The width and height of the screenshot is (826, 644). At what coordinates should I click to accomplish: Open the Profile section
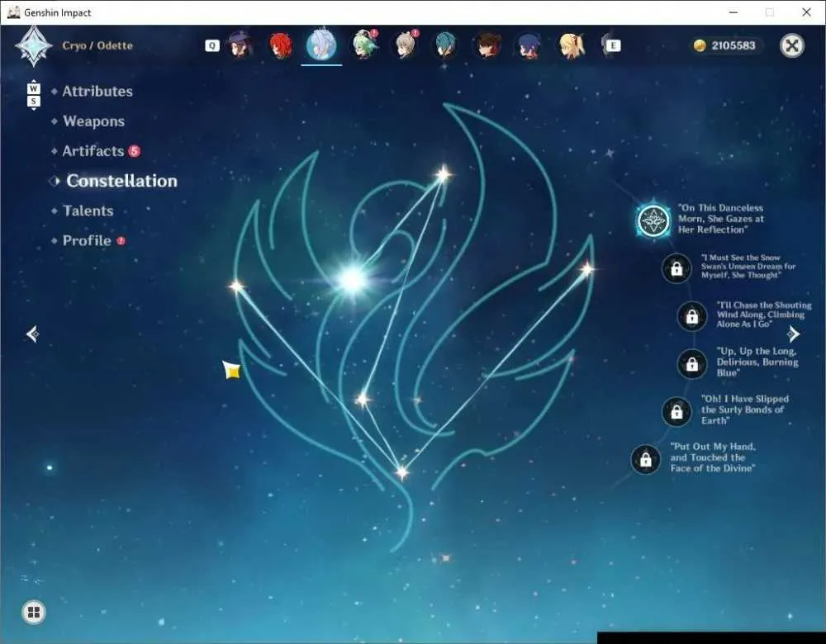pyautogui.click(x=87, y=240)
